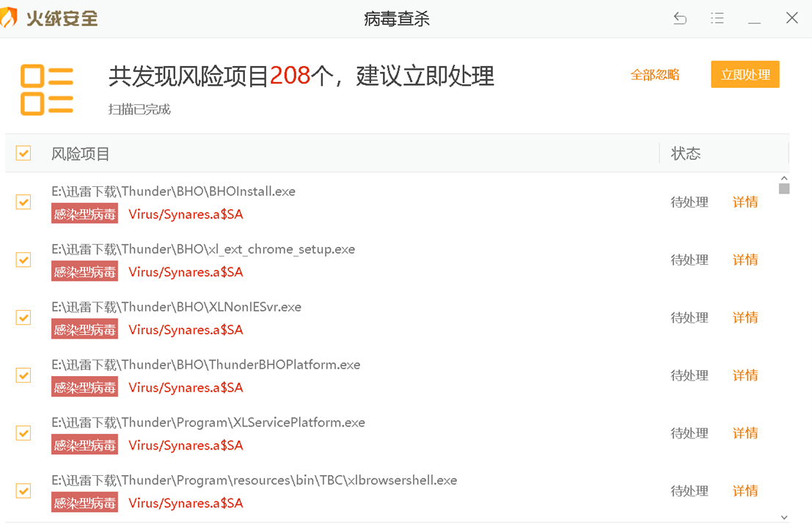812x530 pixels.
Task: Select the 状态 column header
Action: [686, 154]
